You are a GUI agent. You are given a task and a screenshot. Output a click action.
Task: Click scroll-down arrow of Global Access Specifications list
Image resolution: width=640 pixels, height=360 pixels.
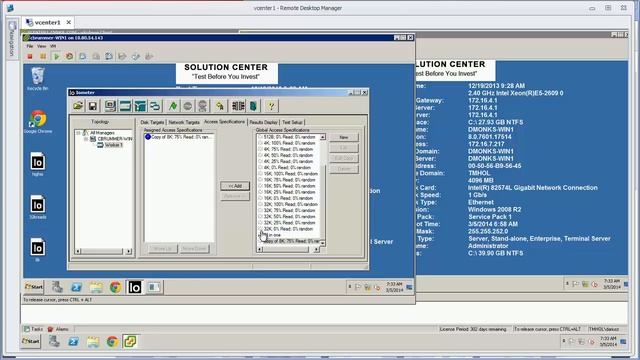coord(322,243)
